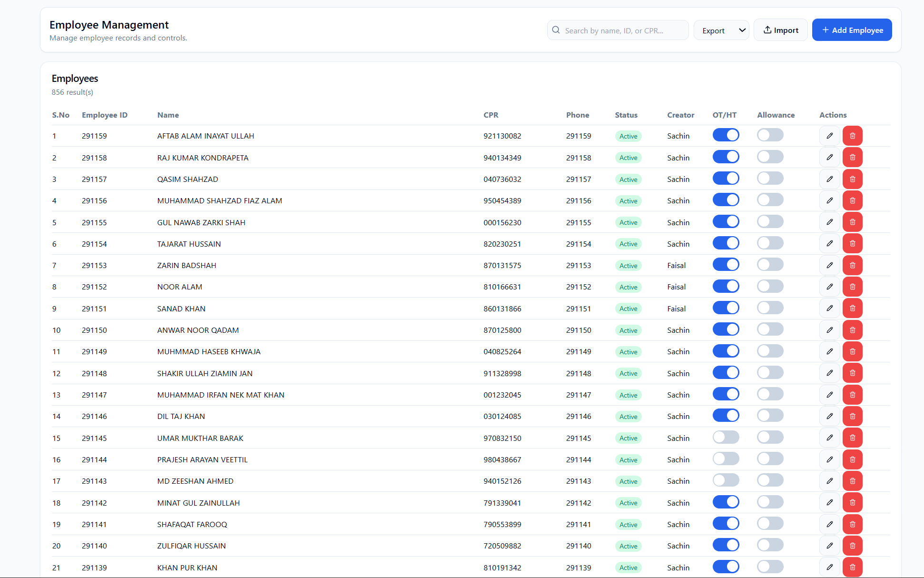Screen dimensions: 924x578
Task: Delete MUHAMMAD IRFAN NEK MAT KHAN
Action: pos(852,395)
